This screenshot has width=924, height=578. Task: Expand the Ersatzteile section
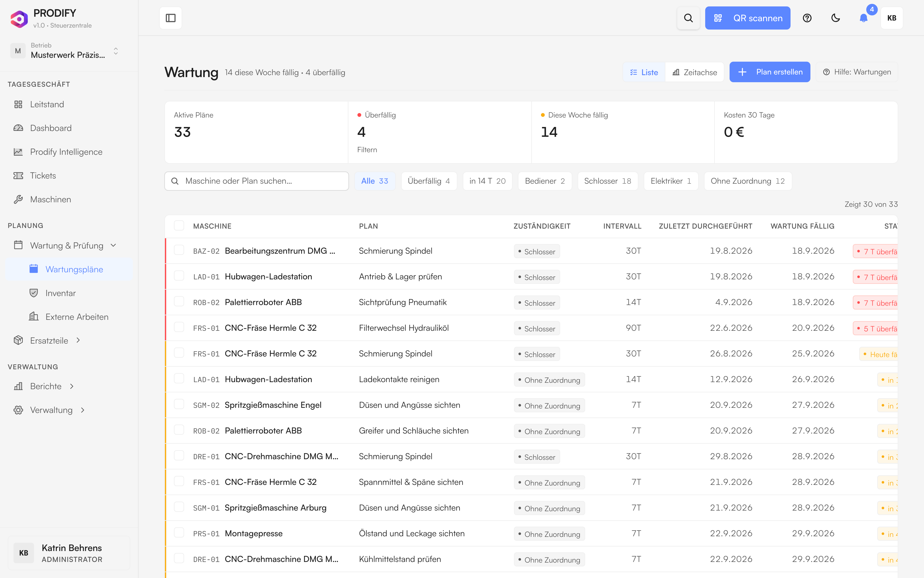pos(78,340)
